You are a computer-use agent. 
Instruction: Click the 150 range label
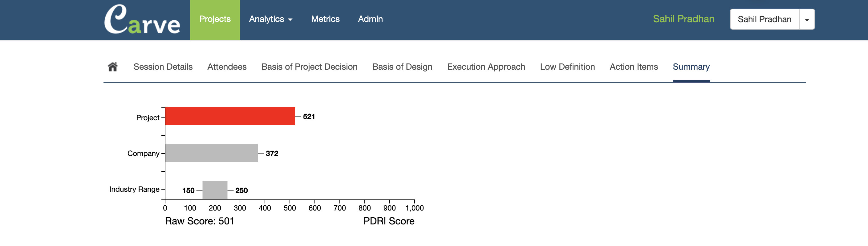(189, 190)
